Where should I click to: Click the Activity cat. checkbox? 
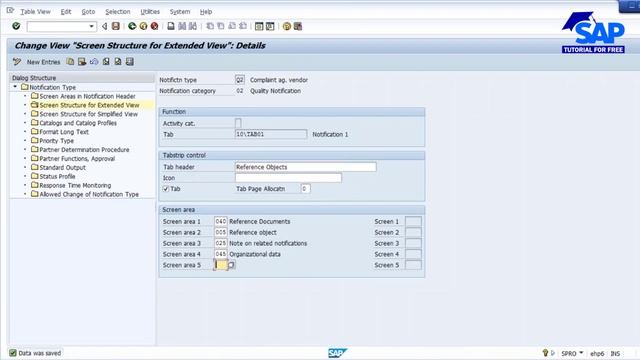tap(238, 123)
